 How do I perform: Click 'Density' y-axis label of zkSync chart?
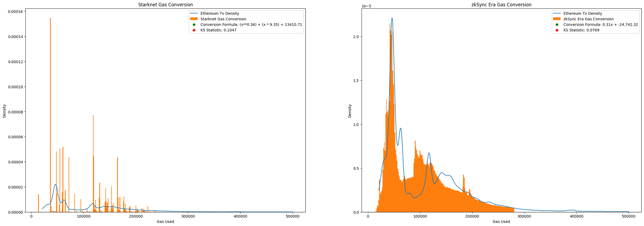(x=350, y=111)
